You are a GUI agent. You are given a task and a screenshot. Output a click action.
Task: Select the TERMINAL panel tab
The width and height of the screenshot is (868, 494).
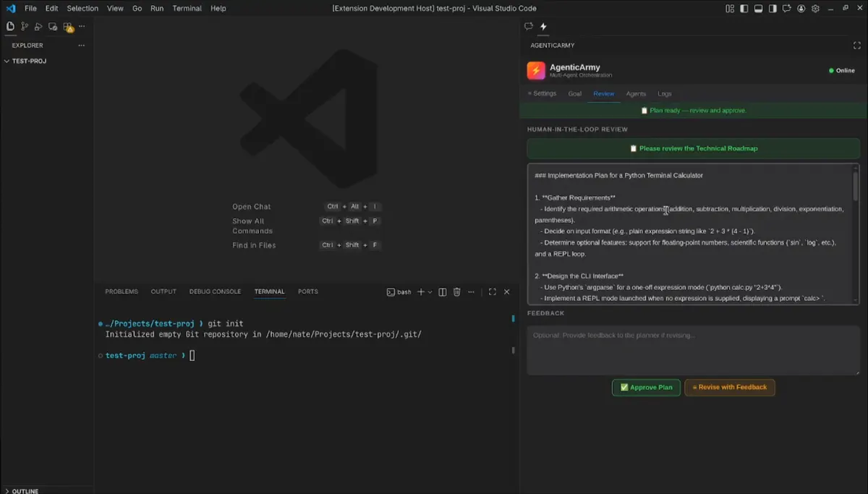tap(269, 291)
